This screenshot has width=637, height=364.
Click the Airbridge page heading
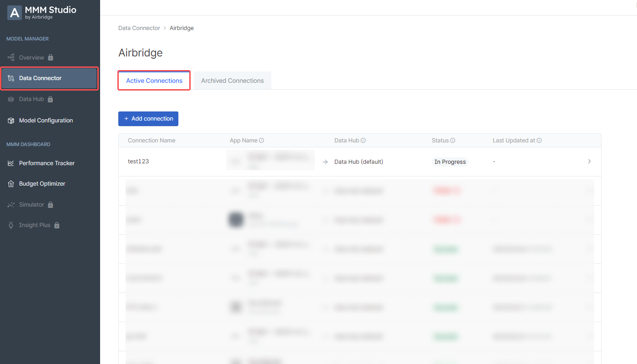click(x=141, y=53)
